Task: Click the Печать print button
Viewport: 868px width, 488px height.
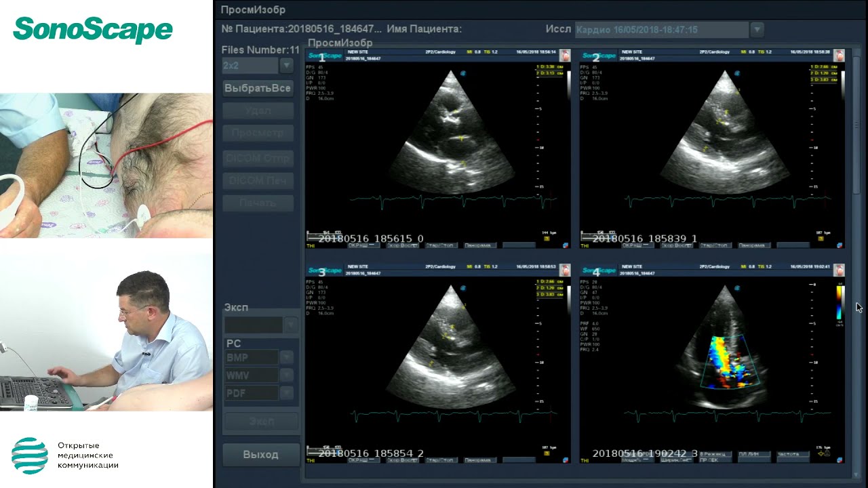Action: coord(258,203)
